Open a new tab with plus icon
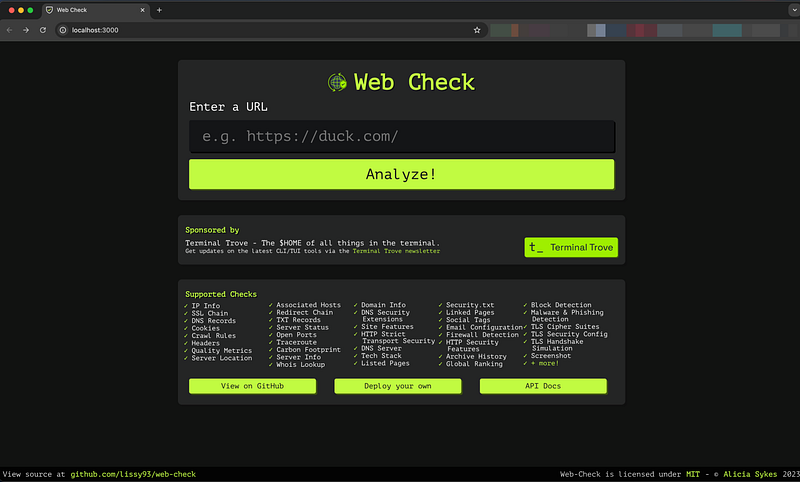 [x=159, y=10]
